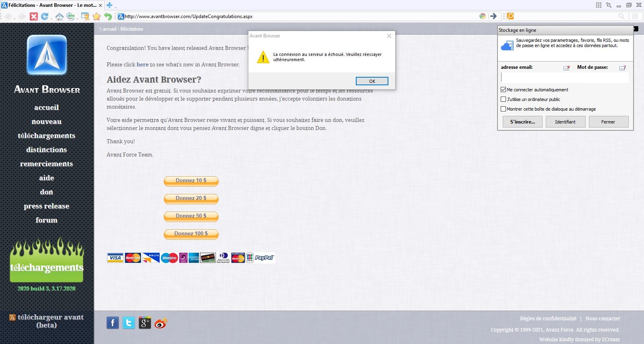The width and height of the screenshot is (644, 344).
Task: Click Fermer in Stockage en ligne dialog
Action: [x=609, y=122]
